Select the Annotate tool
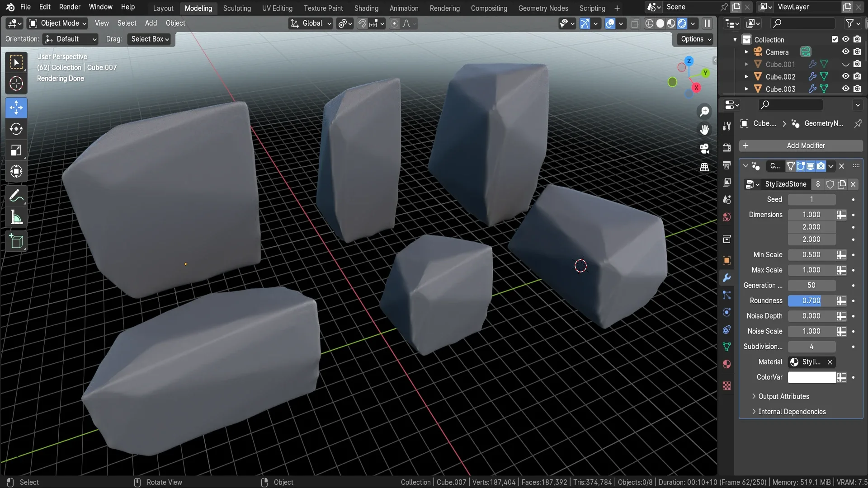868x488 pixels. [x=16, y=195]
